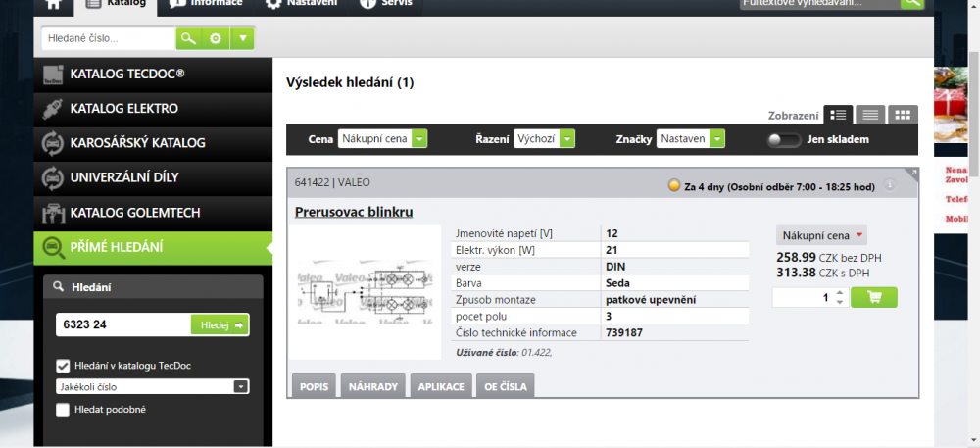Select Přímé hledání section
980x448 pixels.
point(153,247)
